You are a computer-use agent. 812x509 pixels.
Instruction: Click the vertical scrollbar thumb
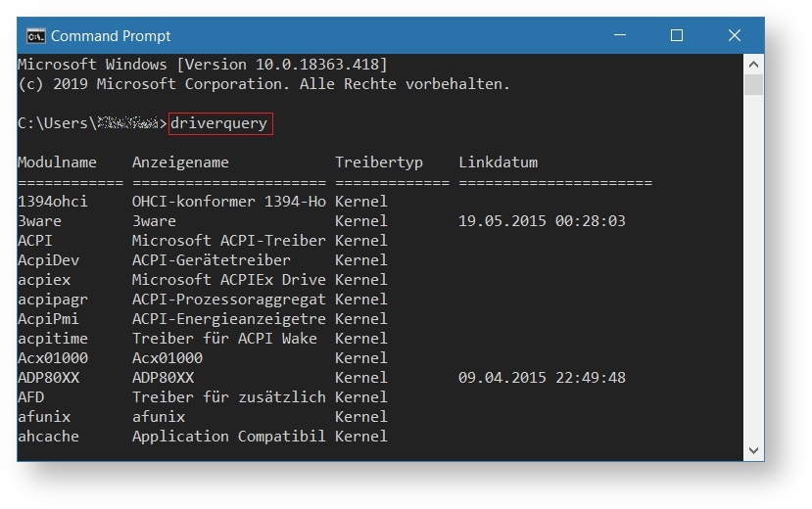(753, 84)
